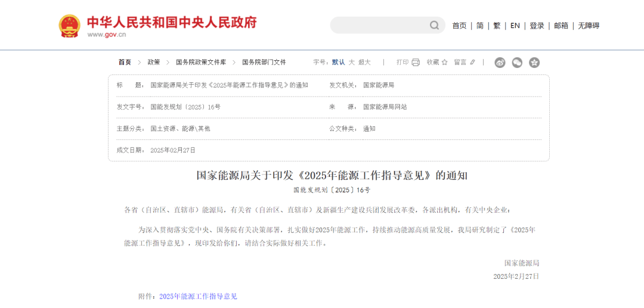Click the site title 中华人民共和国中央人民政府

pos(172,21)
